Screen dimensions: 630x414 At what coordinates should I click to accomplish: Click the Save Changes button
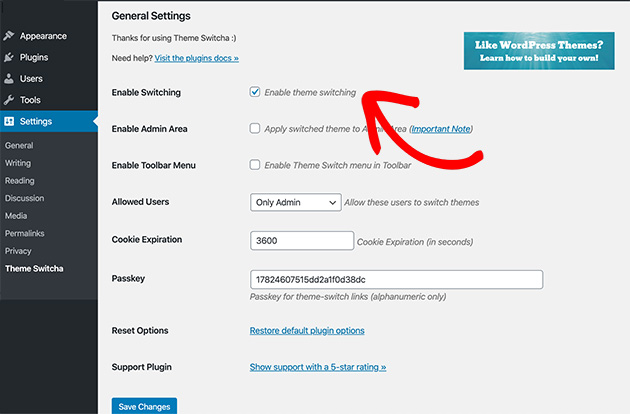coord(144,406)
